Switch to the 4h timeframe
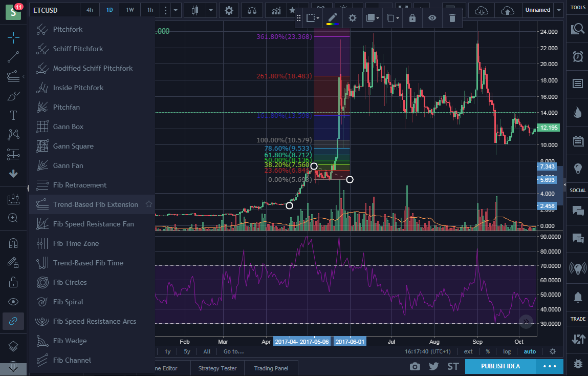Screen dimensions: 588x376 click(90, 10)
